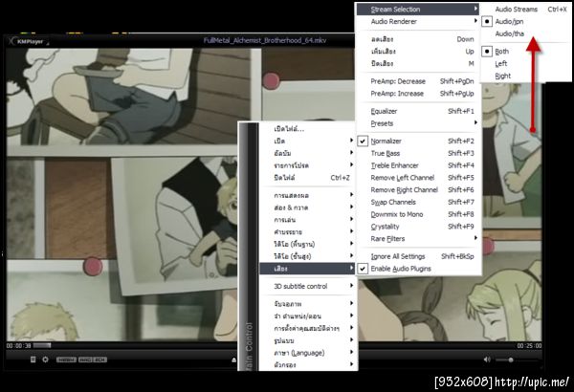Image resolution: width=574 pixels, height=392 pixels.
Task: Open the การแสดงผล display item
Action: (307, 195)
